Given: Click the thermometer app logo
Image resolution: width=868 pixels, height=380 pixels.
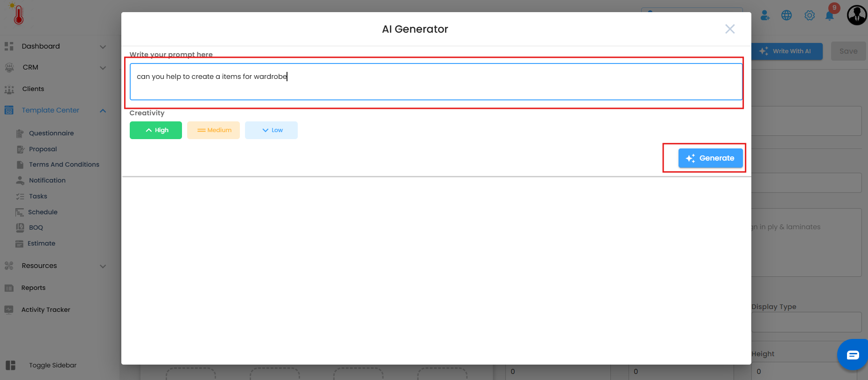Looking at the screenshot, I should [x=17, y=14].
